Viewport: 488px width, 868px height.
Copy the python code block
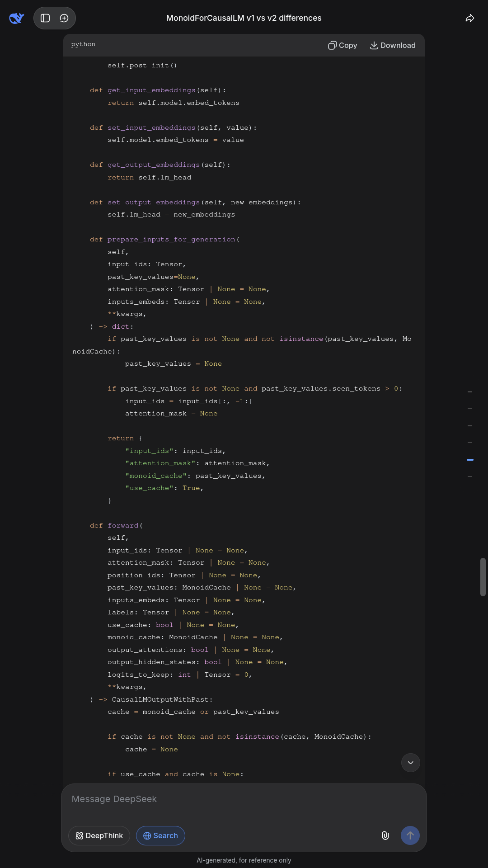click(343, 45)
